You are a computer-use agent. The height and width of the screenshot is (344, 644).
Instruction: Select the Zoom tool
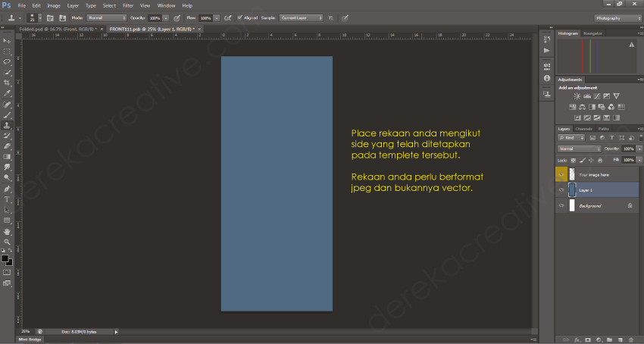[x=7, y=242]
